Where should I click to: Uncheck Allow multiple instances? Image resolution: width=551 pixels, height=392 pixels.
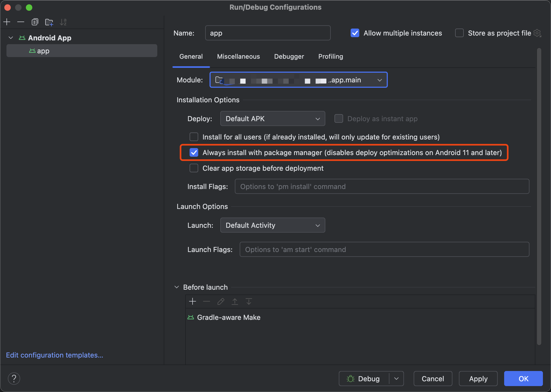point(355,33)
